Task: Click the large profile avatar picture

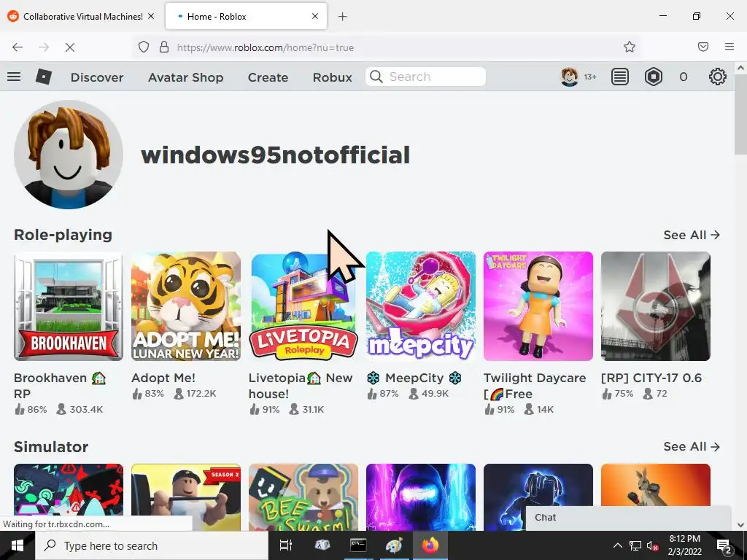Action: tap(69, 155)
